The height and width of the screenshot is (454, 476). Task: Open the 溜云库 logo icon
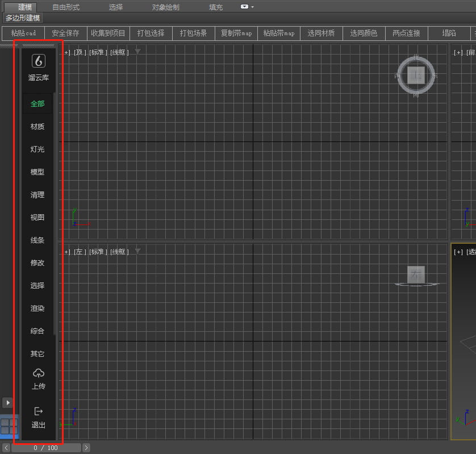tap(39, 61)
